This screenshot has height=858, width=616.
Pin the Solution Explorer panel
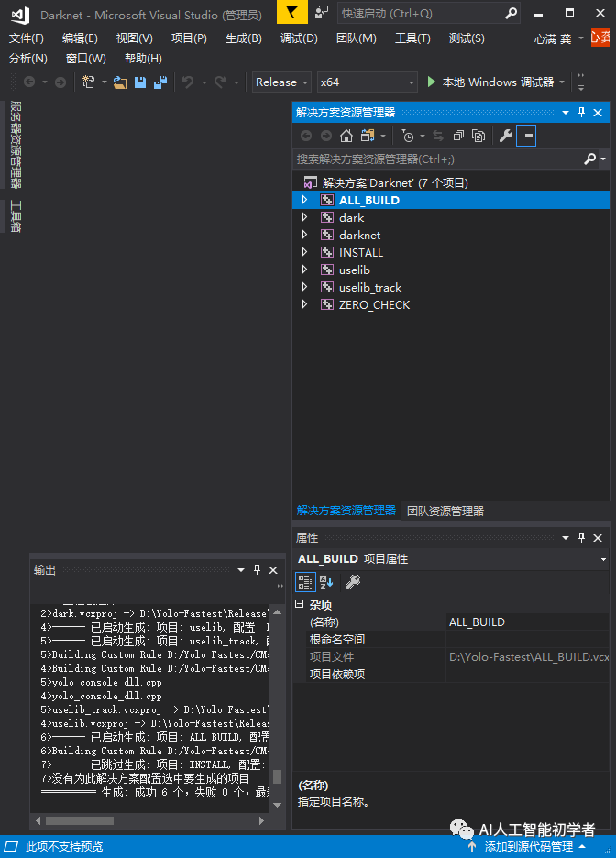point(581,112)
